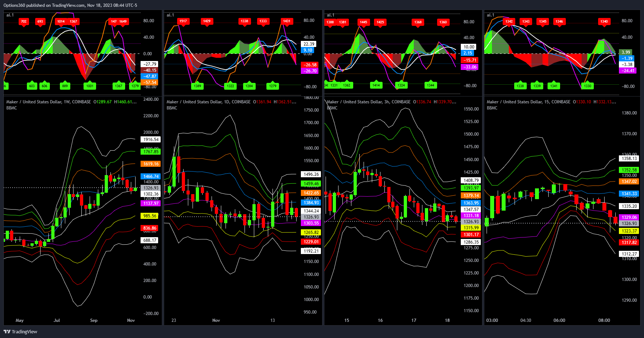Click the red 1360 signal marker
Screen dimensions: 644x338
[x=443, y=22]
